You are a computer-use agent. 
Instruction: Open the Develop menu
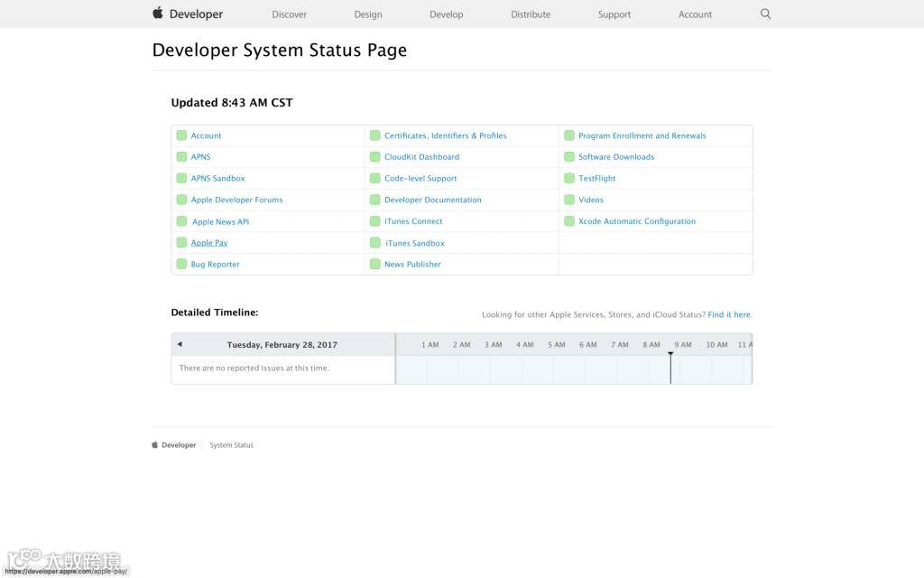point(446,14)
